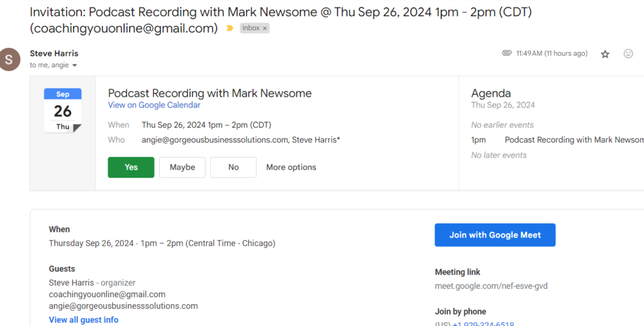Open the meet.google.com/nef-esve-gvd meeting link
The image size is (644, 326).
[x=491, y=286]
